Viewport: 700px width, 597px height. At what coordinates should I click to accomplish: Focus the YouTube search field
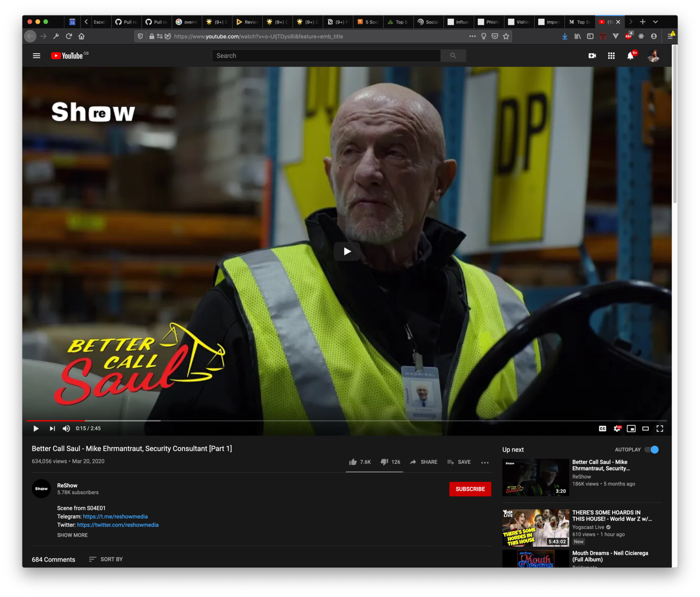pos(326,56)
